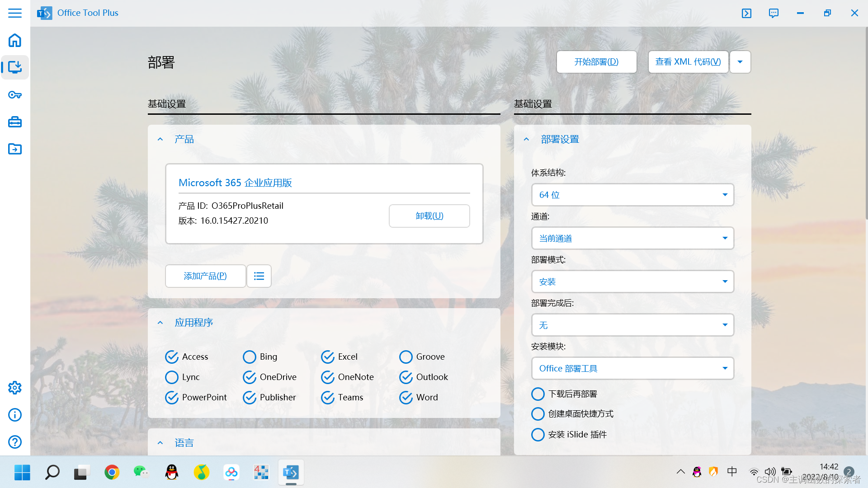Open Settings gear in sidebar

click(x=15, y=388)
